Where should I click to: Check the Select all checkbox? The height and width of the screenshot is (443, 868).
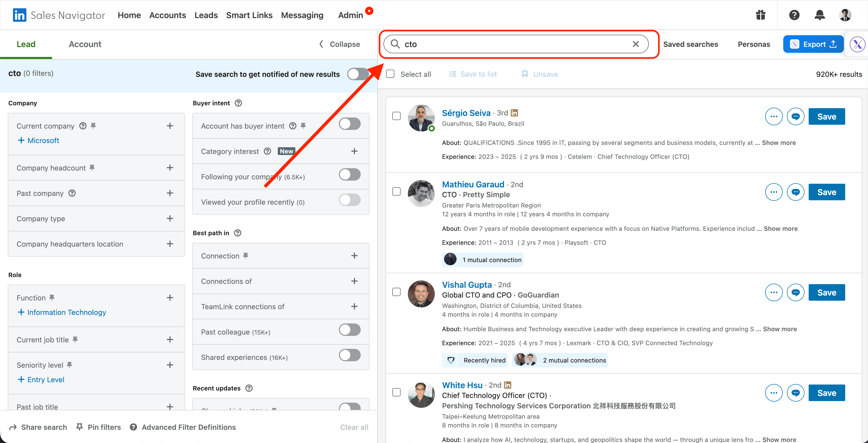(390, 74)
